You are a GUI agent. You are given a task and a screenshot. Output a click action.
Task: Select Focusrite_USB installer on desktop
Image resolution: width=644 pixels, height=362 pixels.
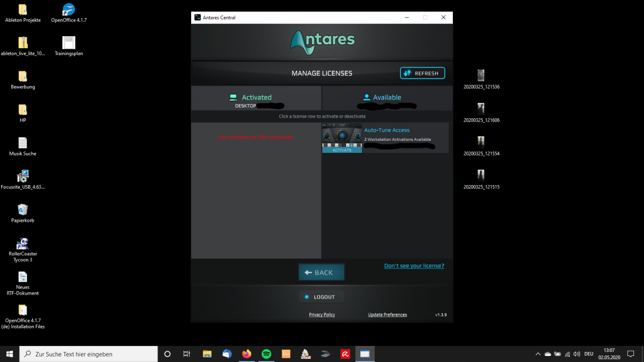pyautogui.click(x=23, y=180)
